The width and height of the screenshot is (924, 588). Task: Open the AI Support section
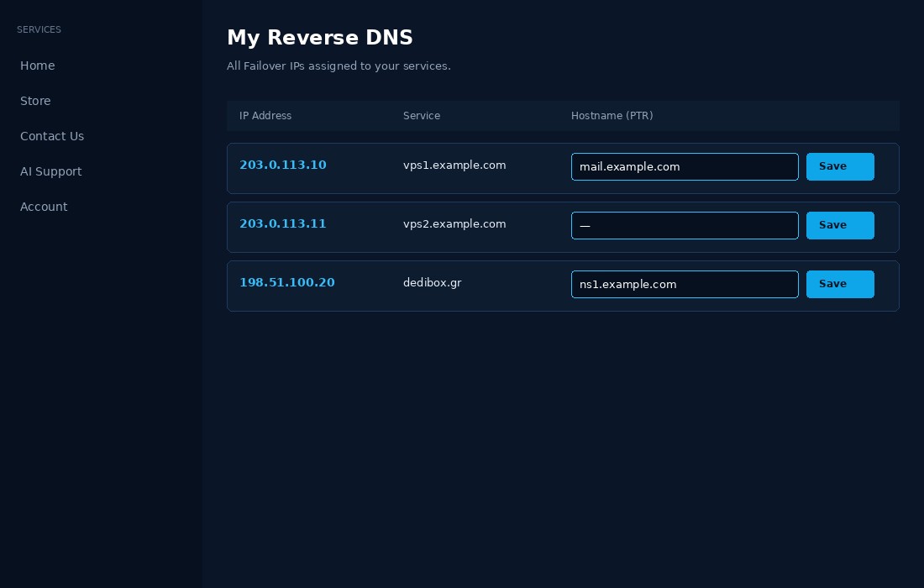pyautogui.click(x=50, y=171)
